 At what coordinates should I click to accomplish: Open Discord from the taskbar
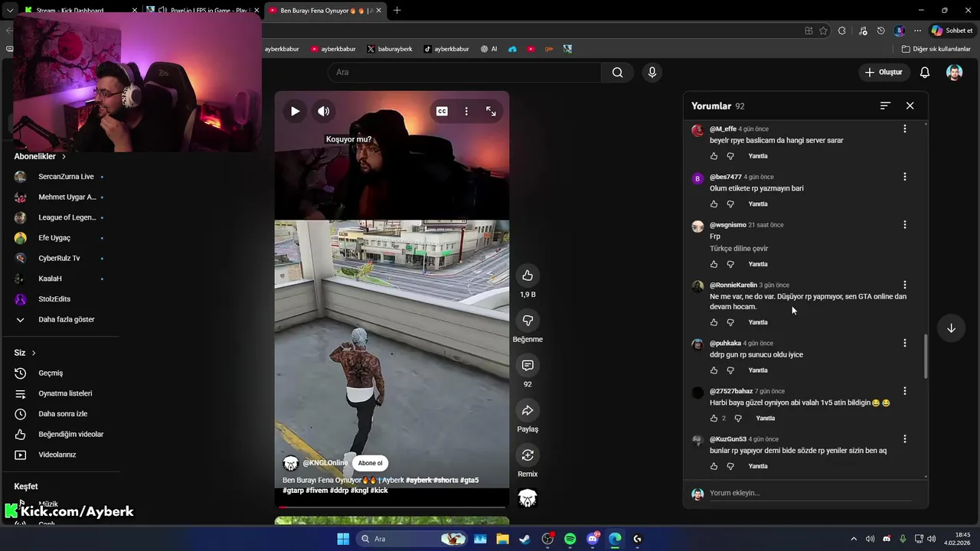click(x=593, y=539)
